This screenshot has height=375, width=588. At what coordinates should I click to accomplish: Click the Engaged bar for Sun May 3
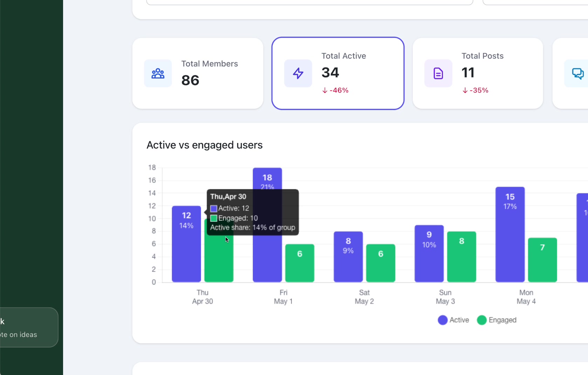point(461,257)
